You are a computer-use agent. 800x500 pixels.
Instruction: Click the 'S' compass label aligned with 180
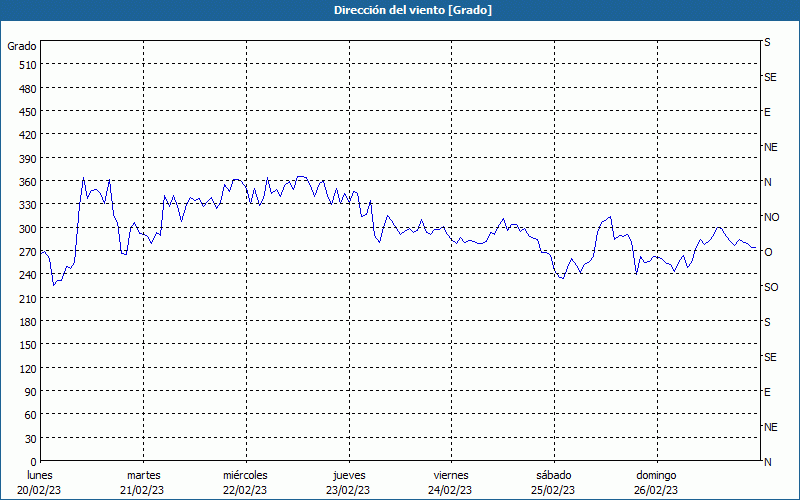point(767,322)
